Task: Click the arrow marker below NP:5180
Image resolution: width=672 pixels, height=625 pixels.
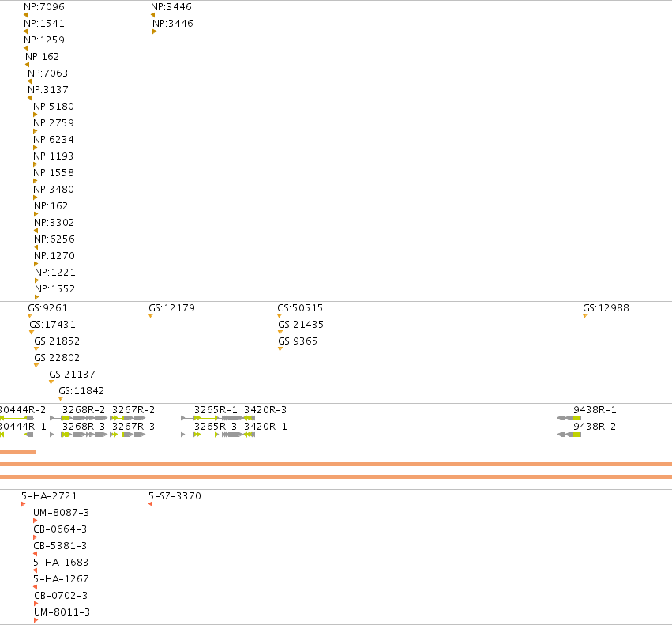Action: [36, 115]
